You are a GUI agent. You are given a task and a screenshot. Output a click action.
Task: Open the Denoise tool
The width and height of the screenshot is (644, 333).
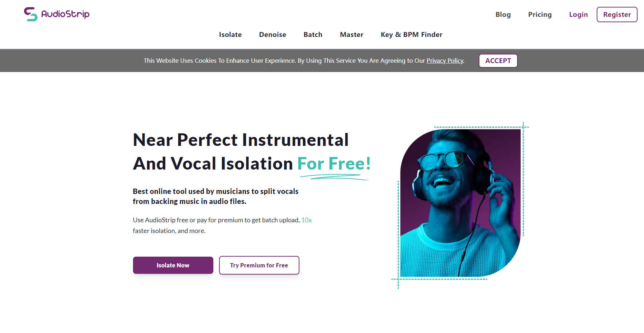coord(273,35)
